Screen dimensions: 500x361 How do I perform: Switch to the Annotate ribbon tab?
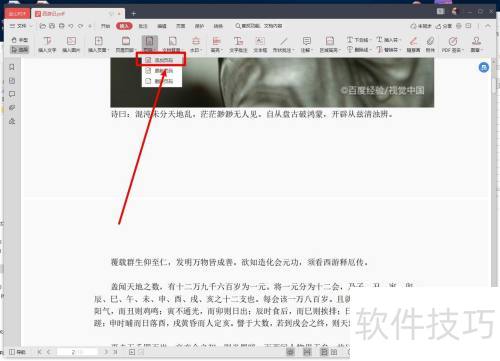(x=143, y=26)
